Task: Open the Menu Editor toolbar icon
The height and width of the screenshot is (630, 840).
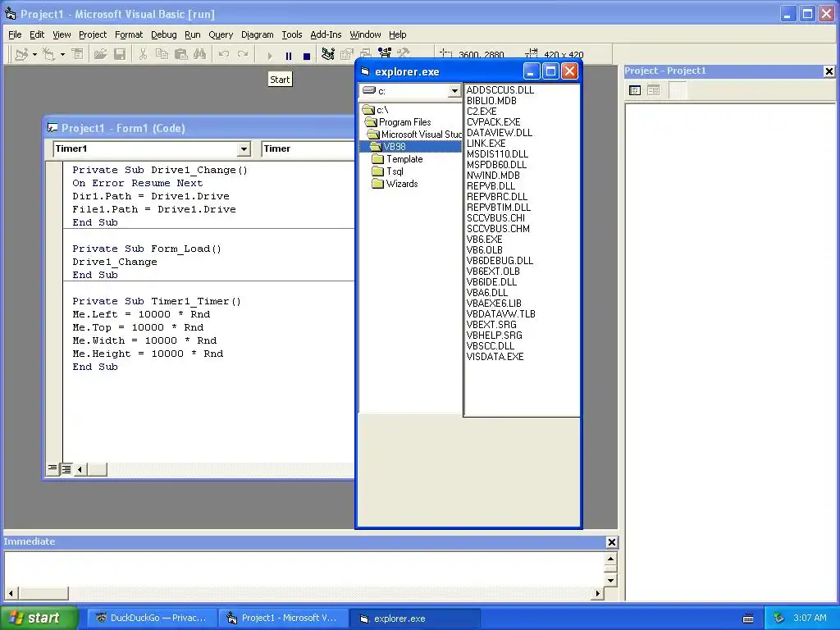Action: 78,54
